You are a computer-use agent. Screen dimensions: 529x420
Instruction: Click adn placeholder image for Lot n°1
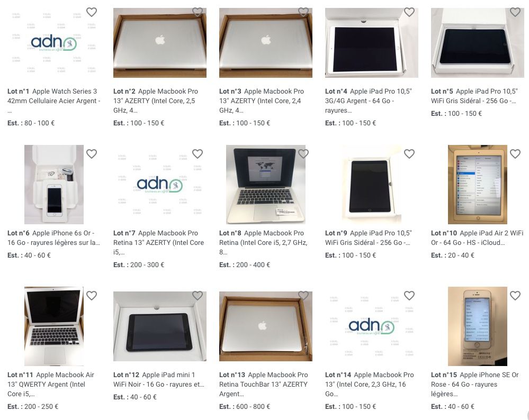coord(54,43)
